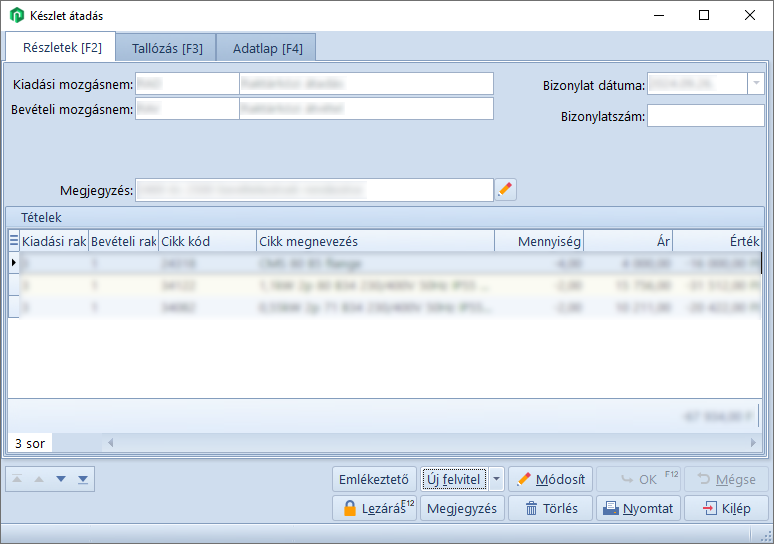The image size is (774, 544).
Task: Click the Emlékeztető button
Action: tap(374, 479)
